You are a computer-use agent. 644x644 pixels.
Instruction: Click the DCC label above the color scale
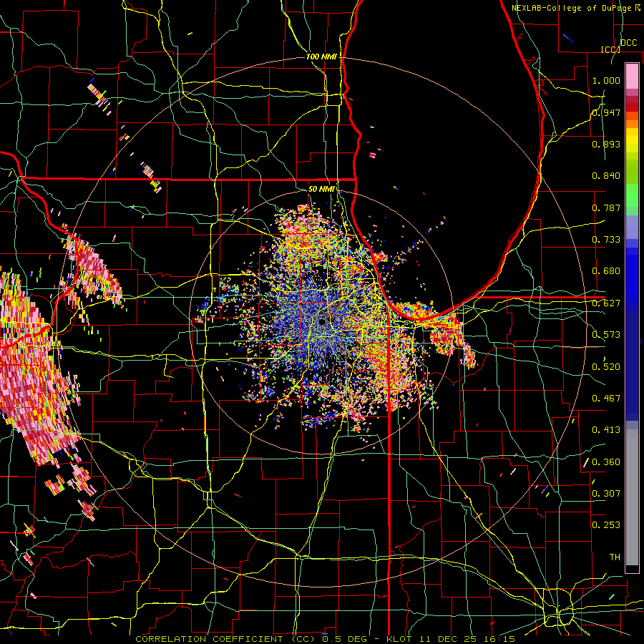click(x=628, y=43)
